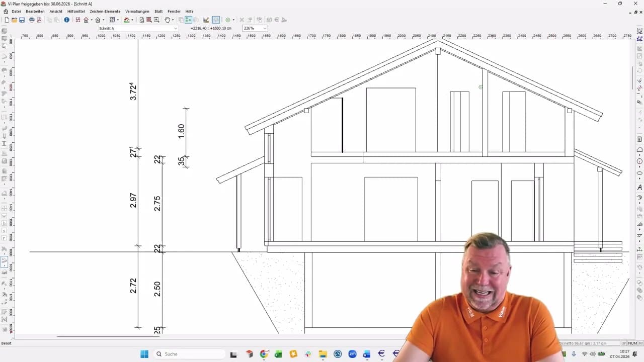Viewport: 644px width, 362px height.
Task: Click the Suche search box in taskbar
Action: click(189, 354)
